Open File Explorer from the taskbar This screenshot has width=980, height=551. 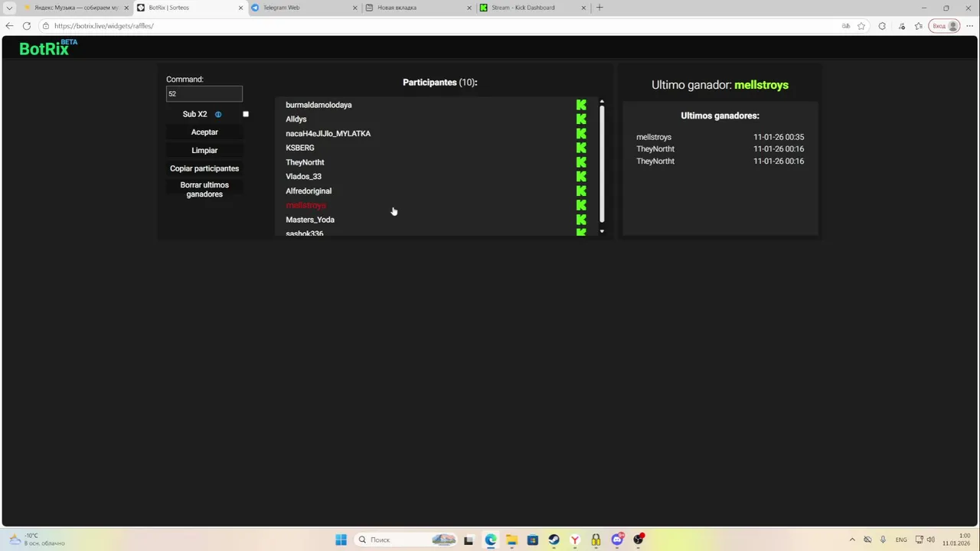tap(511, 540)
